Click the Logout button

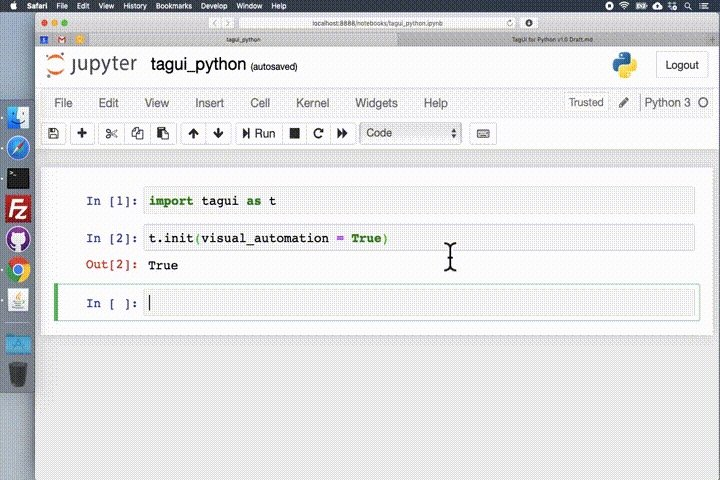tap(682, 65)
